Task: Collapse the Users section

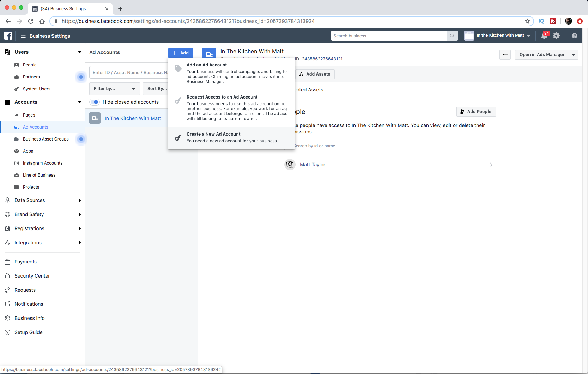Action: tap(80, 52)
